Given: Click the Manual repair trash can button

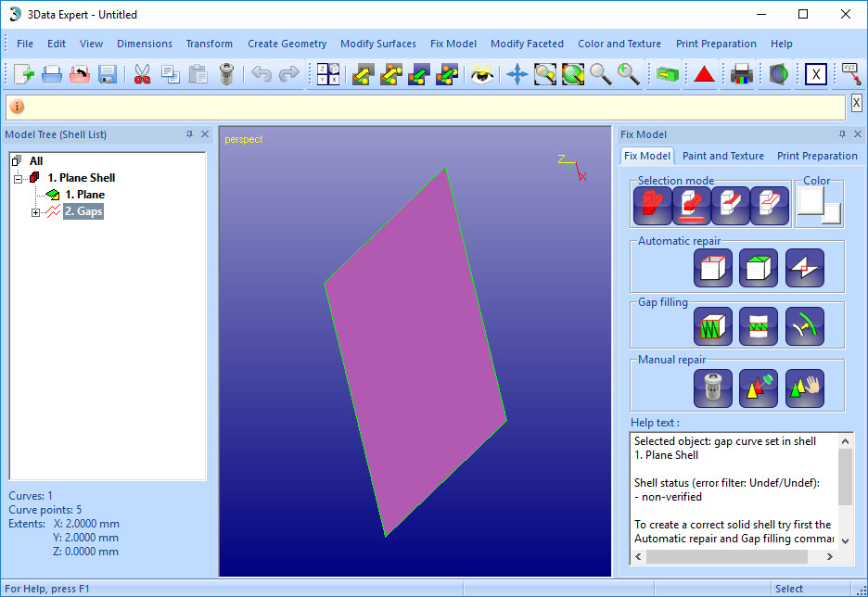Looking at the screenshot, I should [x=713, y=388].
